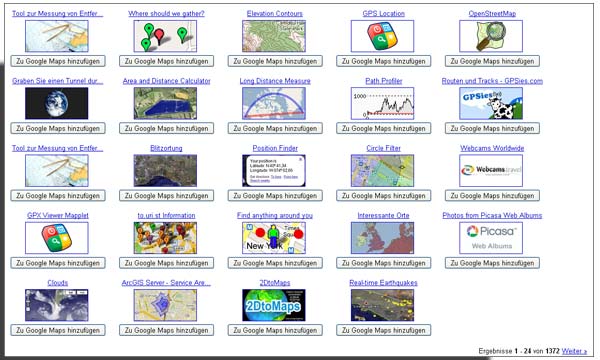Select the GPX Viewer Mapplet icon

coord(57,238)
